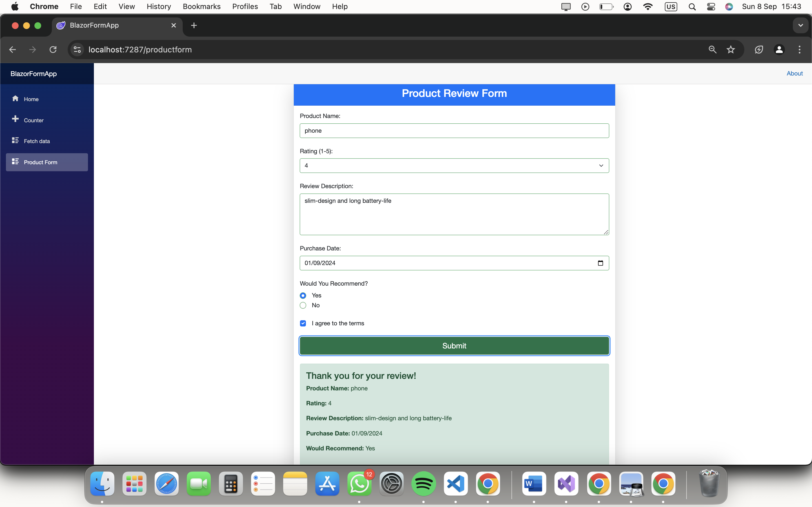Uncheck I agree to the terms
The width and height of the screenshot is (812, 507).
tap(303, 323)
